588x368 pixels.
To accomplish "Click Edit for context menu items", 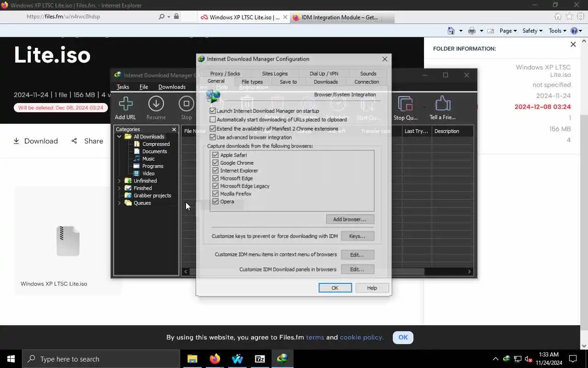I will 357,254.
